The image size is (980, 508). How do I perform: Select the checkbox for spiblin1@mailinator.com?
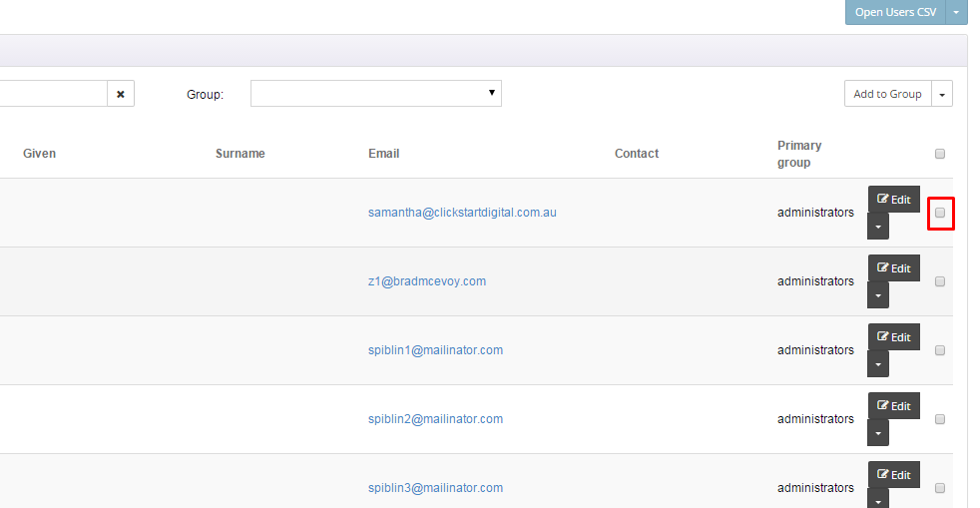pyautogui.click(x=939, y=350)
